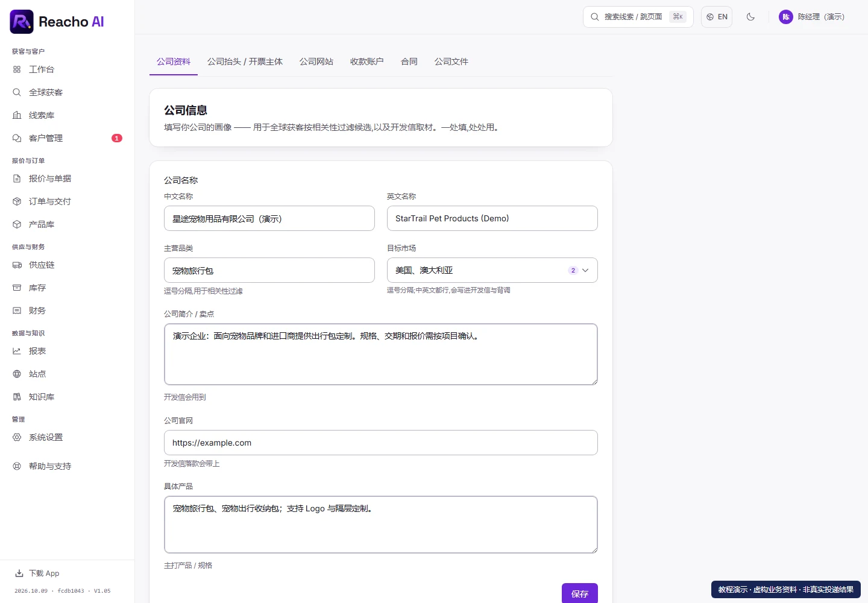The height and width of the screenshot is (603, 868).
Task: Go to the 合同 tab
Action: pyautogui.click(x=409, y=62)
